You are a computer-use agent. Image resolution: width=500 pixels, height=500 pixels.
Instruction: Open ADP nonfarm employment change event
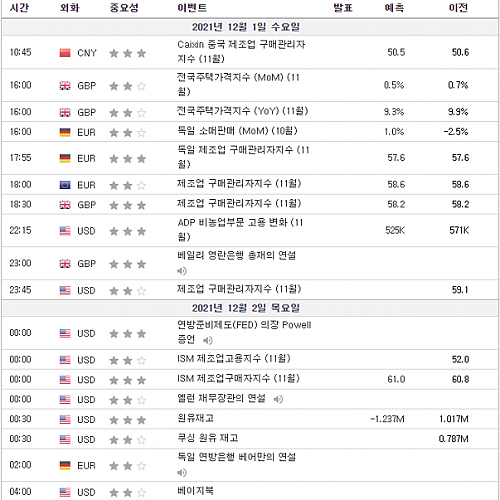click(240, 230)
